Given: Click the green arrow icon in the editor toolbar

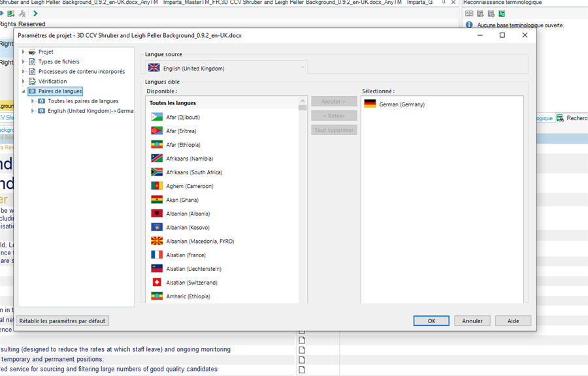Looking at the screenshot, I should point(35,14).
